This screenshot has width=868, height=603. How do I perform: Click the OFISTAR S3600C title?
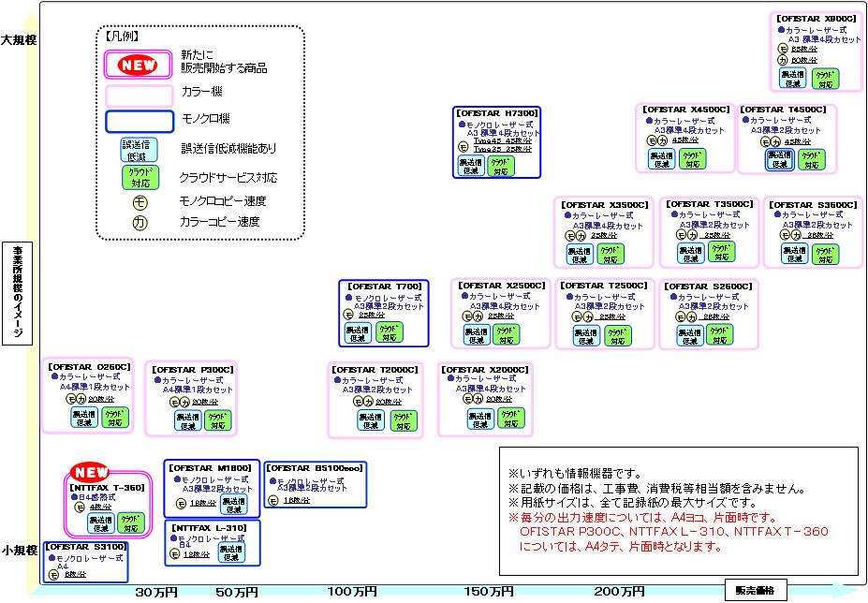pos(813,205)
